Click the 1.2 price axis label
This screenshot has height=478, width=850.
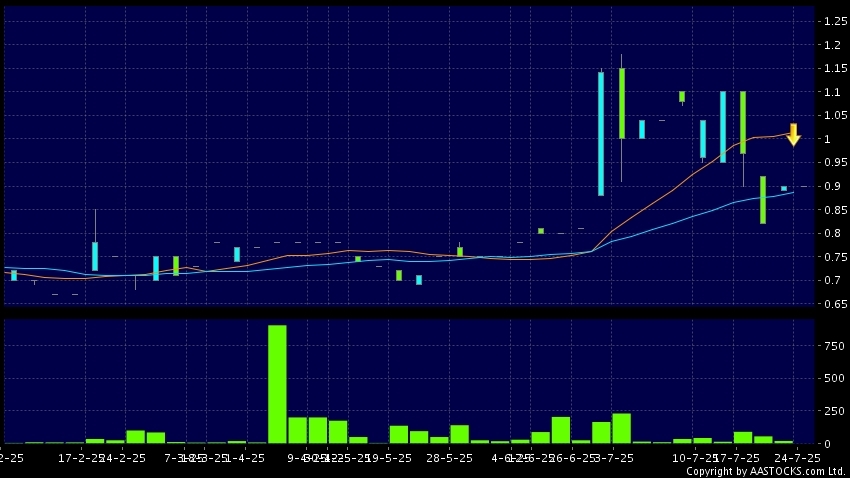click(x=832, y=45)
